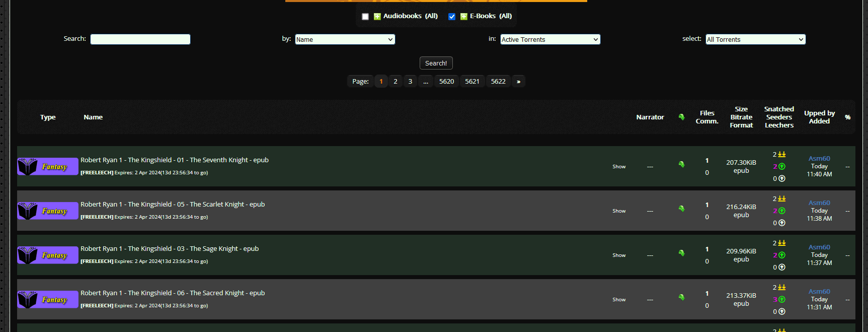Open uploader Asm60's profile in The Scarlet Knight row
This screenshot has height=332, width=868.
pos(819,203)
